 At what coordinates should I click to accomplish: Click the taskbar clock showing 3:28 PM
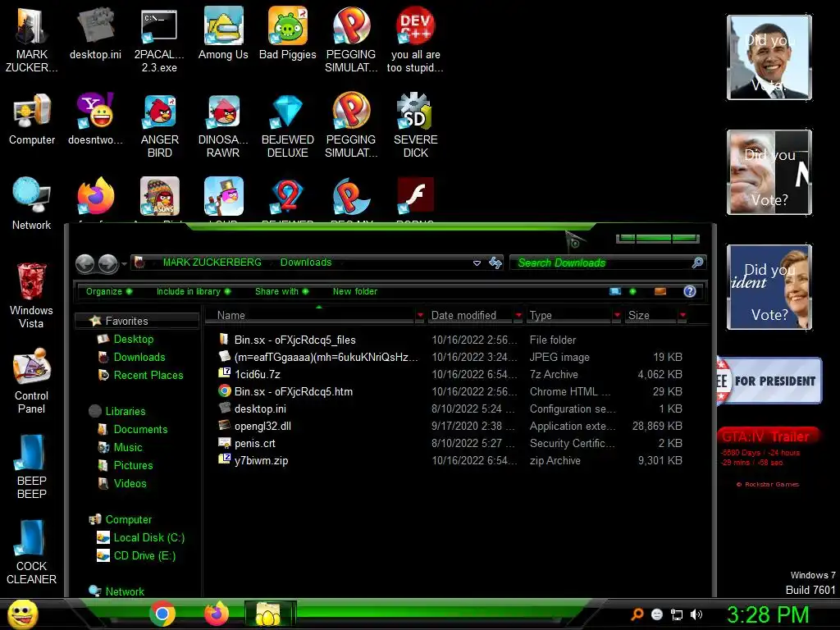[768, 614]
